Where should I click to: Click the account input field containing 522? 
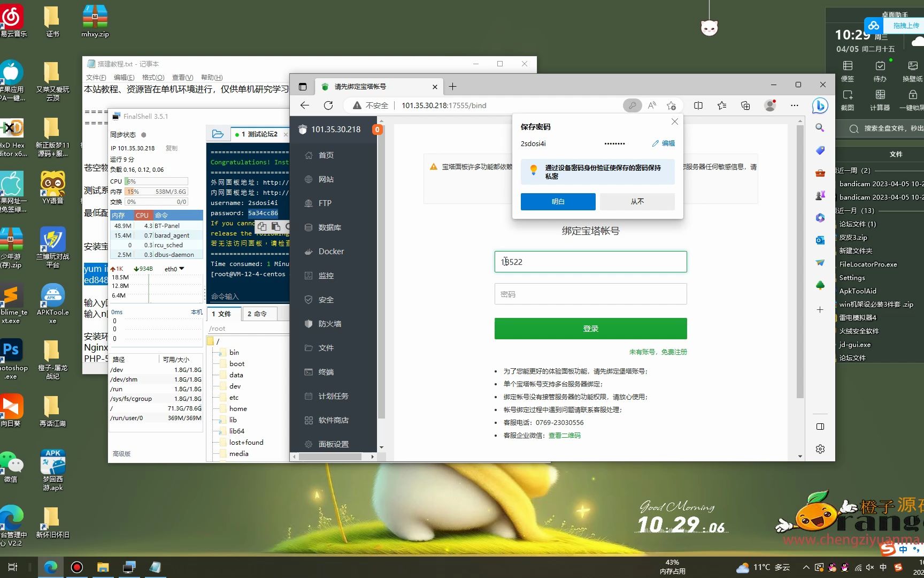(x=590, y=262)
